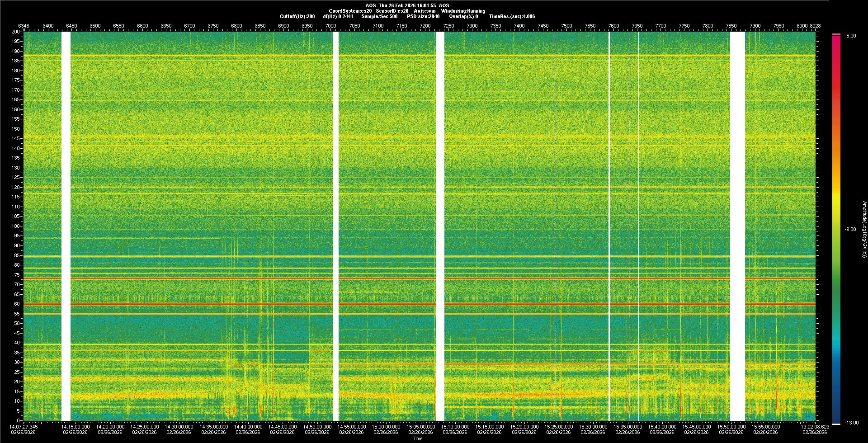Viewport: 868px width, 443px height.
Task: Click the 'Windowing:Hanning' header text
Action: pos(463,11)
